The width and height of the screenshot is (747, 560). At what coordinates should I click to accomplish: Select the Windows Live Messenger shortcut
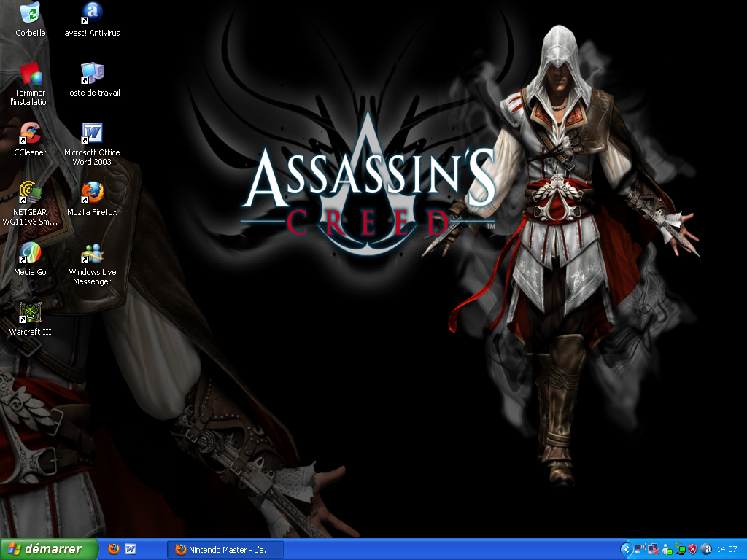(92, 263)
